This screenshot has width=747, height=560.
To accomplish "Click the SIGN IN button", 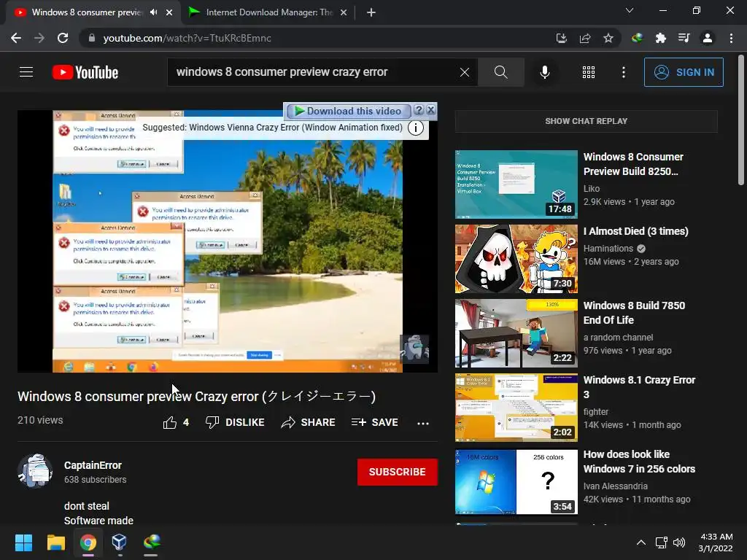I will [684, 72].
